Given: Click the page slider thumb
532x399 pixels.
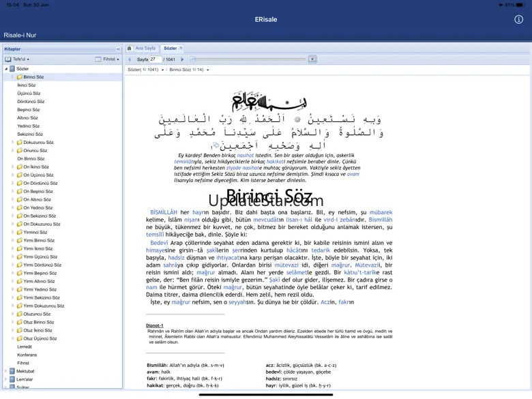Looking at the screenshot, I should (x=193, y=59).
